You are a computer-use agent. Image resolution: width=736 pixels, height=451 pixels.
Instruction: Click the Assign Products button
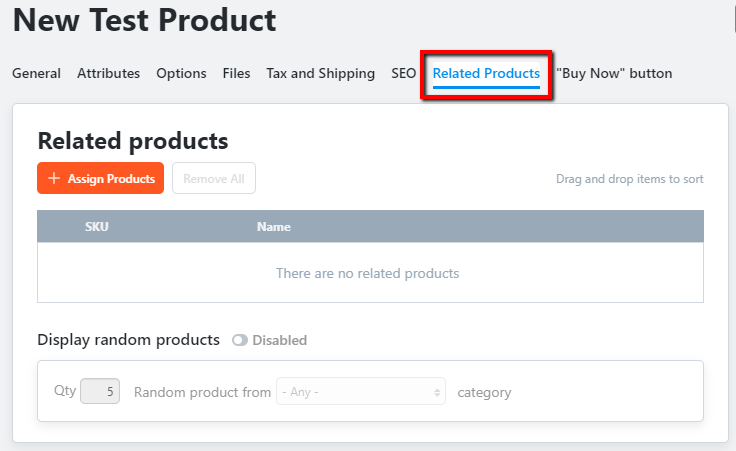(x=100, y=178)
